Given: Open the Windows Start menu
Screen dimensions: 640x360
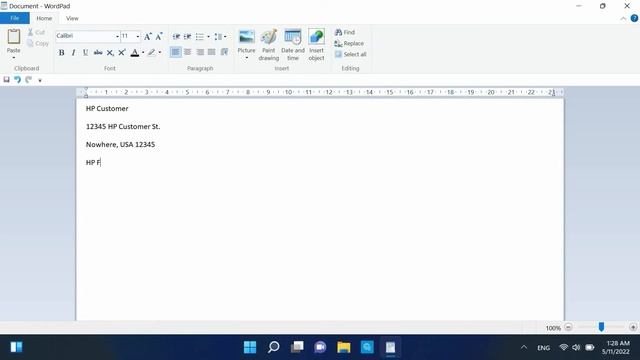Looking at the screenshot, I should 250,347.
